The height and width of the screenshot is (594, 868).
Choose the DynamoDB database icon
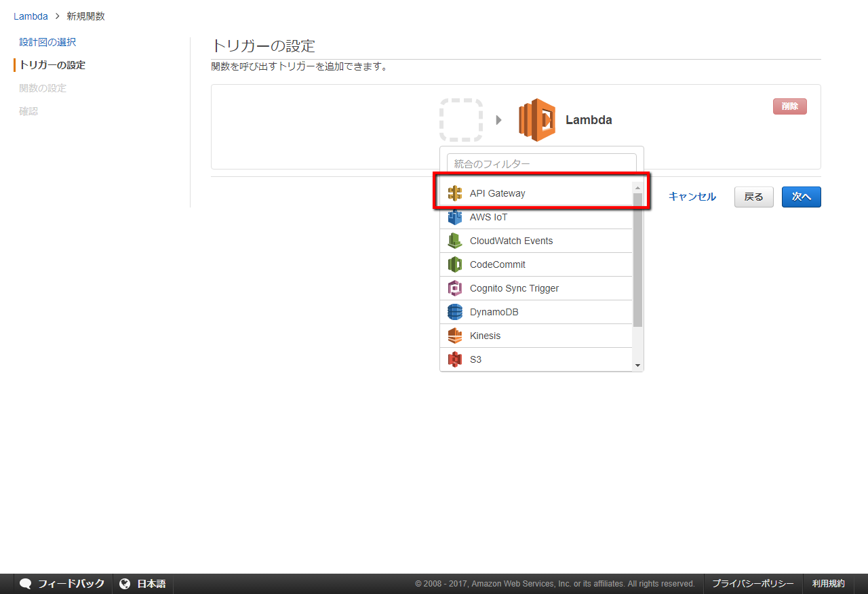point(455,312)
